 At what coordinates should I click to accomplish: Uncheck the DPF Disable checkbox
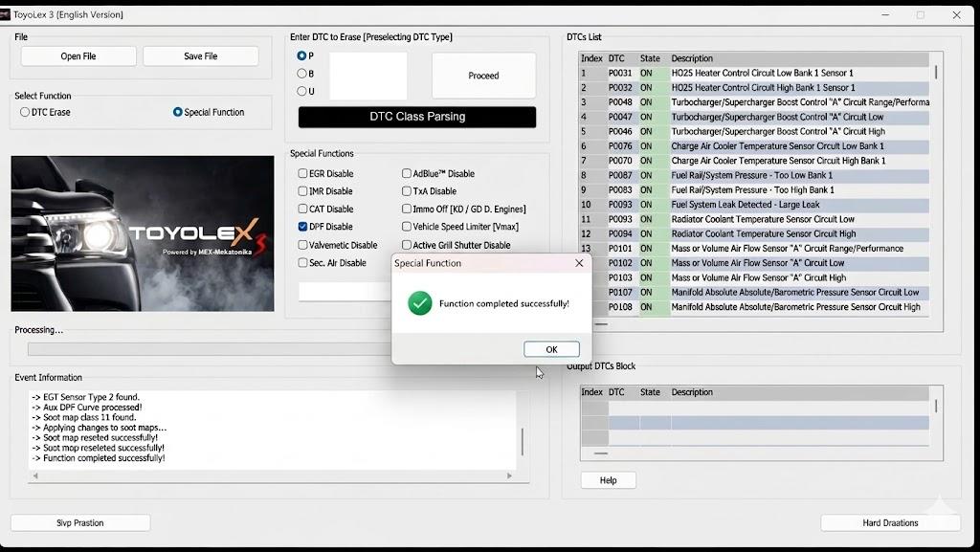click(x=303, y=227)
